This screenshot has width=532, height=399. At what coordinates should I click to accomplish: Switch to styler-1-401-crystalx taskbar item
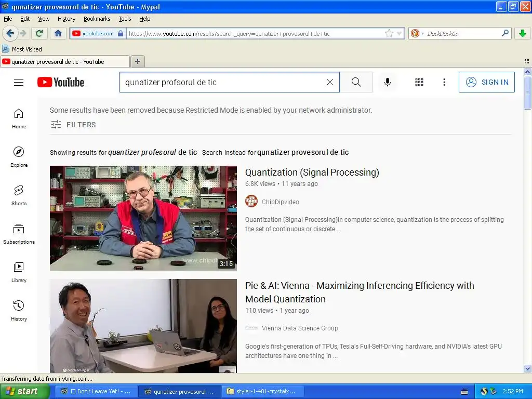coord(262,391)
